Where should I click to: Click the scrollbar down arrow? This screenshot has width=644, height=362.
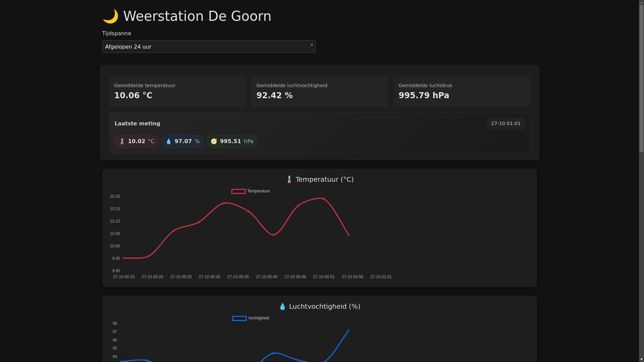(x=641, y=359)
